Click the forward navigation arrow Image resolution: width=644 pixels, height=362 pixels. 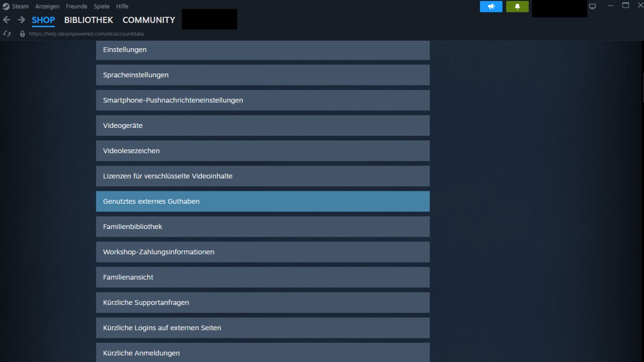[21, 20]
